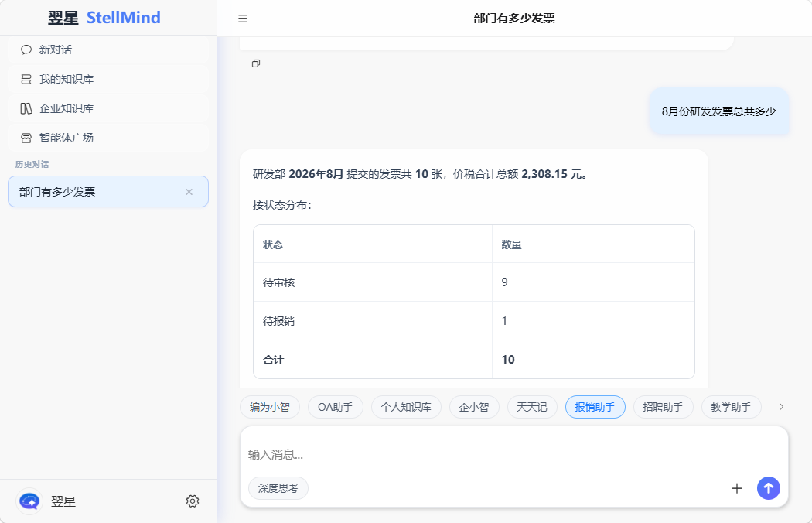Copy the previous reply with copy icon

click(256, 63)
